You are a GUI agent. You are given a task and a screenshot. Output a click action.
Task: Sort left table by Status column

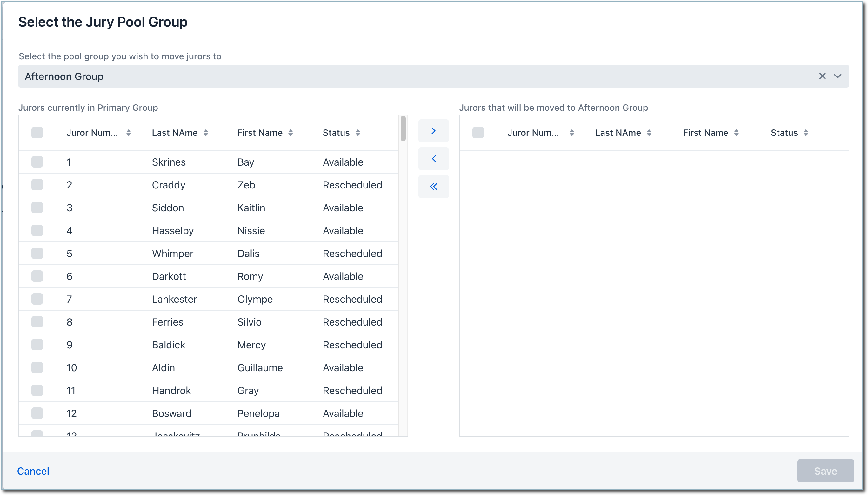358,133
